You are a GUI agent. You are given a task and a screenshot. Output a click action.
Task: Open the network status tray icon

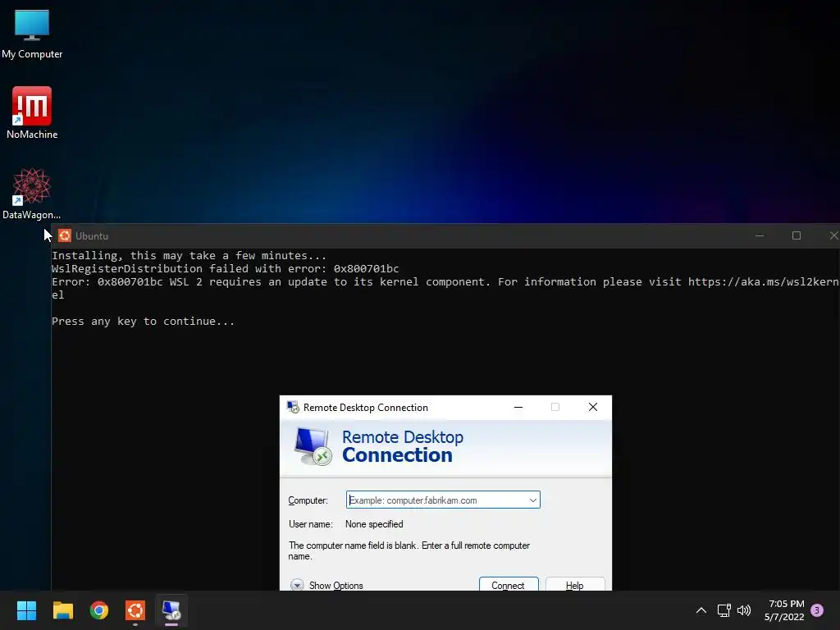click(x=724, y=610)
